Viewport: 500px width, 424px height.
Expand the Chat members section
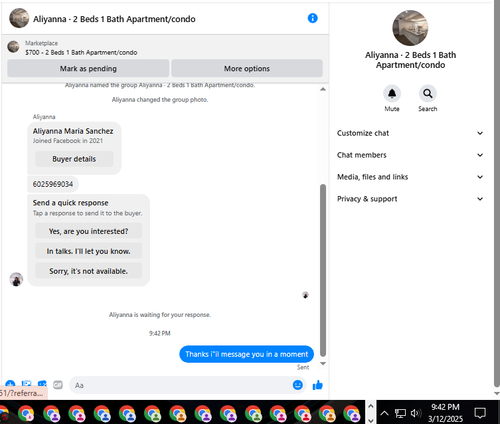pos(410,155)
